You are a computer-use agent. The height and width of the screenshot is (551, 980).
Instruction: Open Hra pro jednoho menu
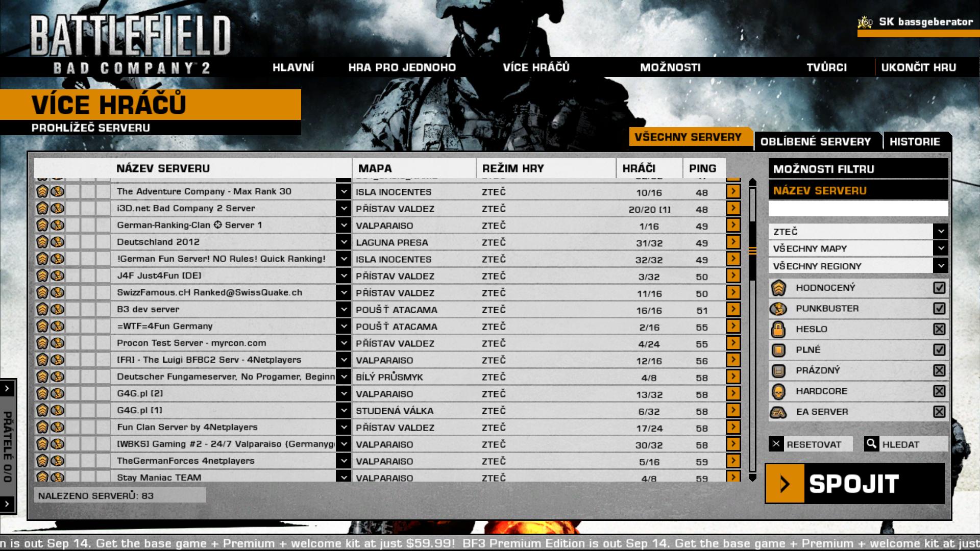tap(402, 67)
